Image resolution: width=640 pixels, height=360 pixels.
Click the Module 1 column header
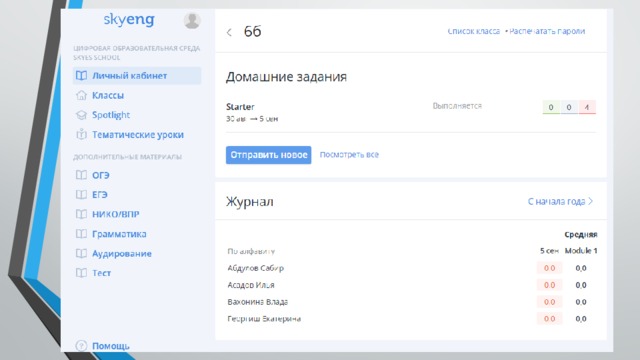[581, 251]
